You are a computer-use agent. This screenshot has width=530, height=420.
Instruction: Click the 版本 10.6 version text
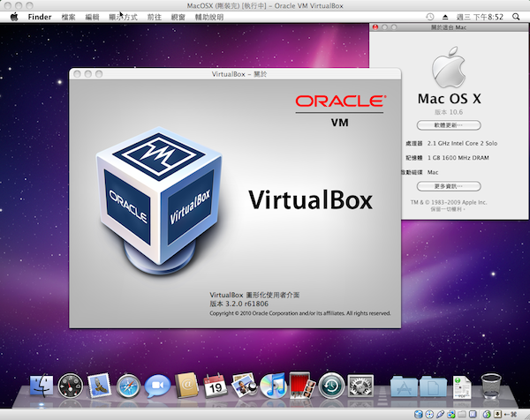tap(449, 112)
